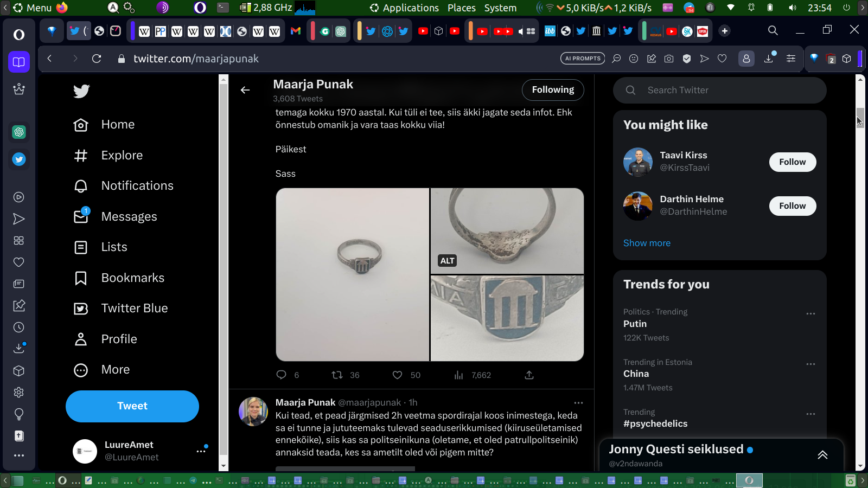The height and width of the screenshot is (488, 868).
Task: Click the page vertical scrollbar thumb
Action: (x=860, y=117)
